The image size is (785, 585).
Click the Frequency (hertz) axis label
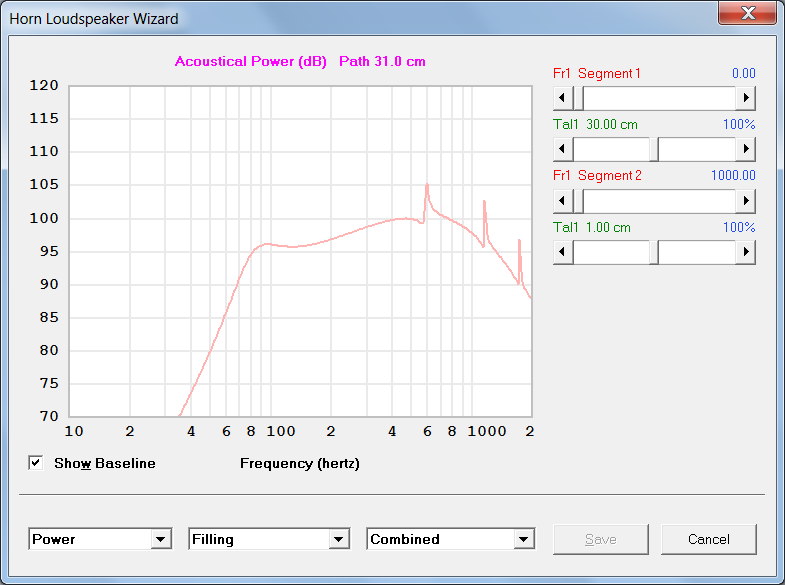[300, 463]
